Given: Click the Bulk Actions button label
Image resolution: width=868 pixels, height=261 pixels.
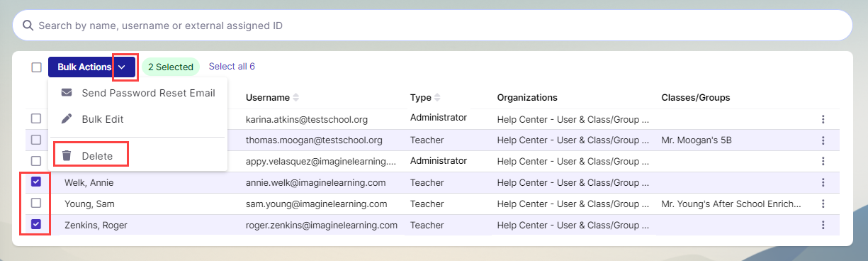Looking at the screenshot, I should (84, 67).
